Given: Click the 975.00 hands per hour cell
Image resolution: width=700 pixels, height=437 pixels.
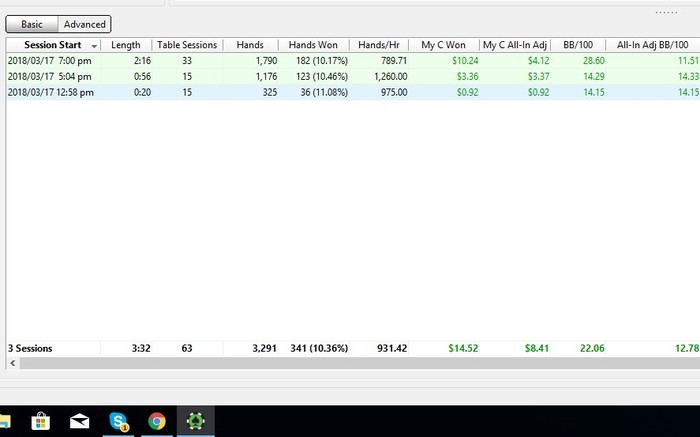Looking at the screenshot, I should pyautogui.click(x=394, y=92).
